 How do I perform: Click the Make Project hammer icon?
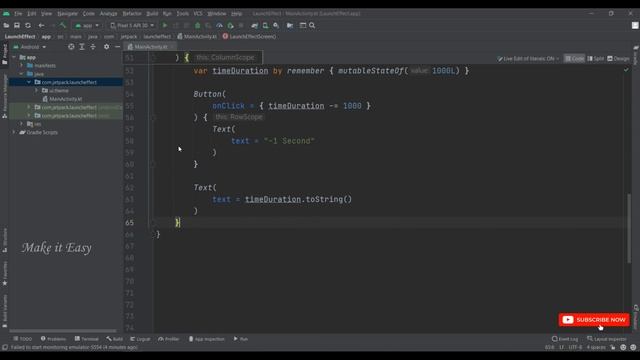(x=63, y=25)
